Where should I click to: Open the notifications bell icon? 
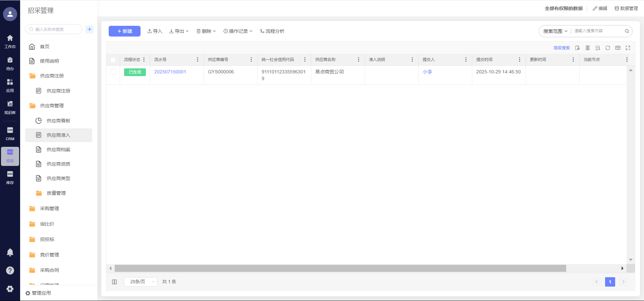click(x=10, y=252)
